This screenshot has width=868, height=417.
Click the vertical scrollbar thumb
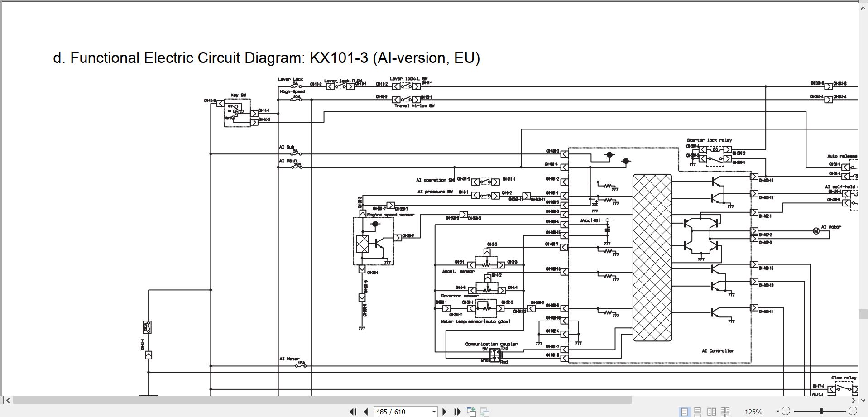tap(863, 314)
